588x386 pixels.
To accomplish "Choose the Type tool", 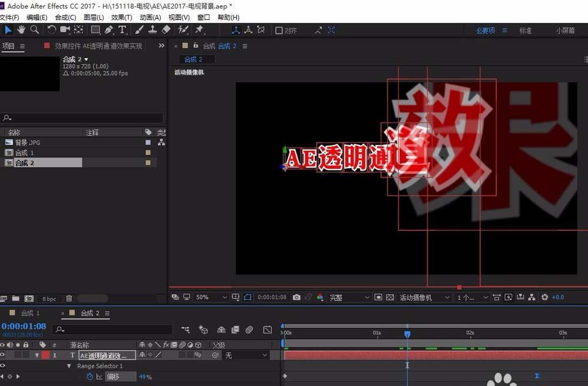I will pos(122,29).
